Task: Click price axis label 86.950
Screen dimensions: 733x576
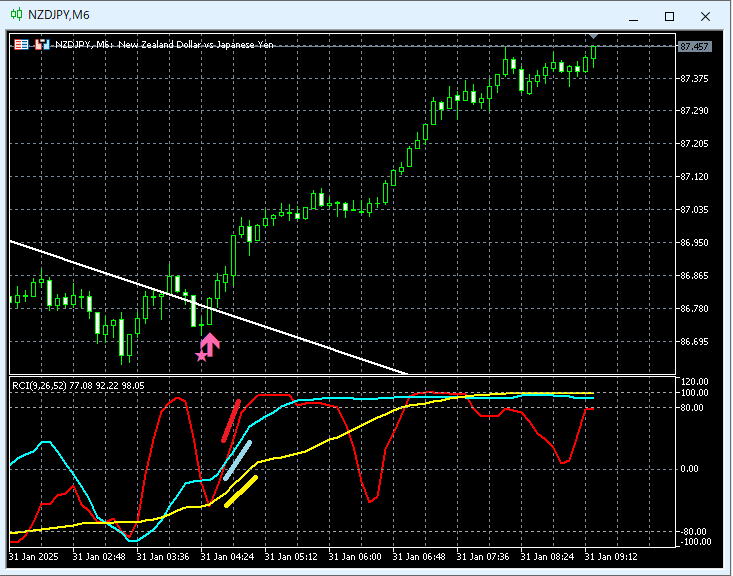Action: coord(694,243)
